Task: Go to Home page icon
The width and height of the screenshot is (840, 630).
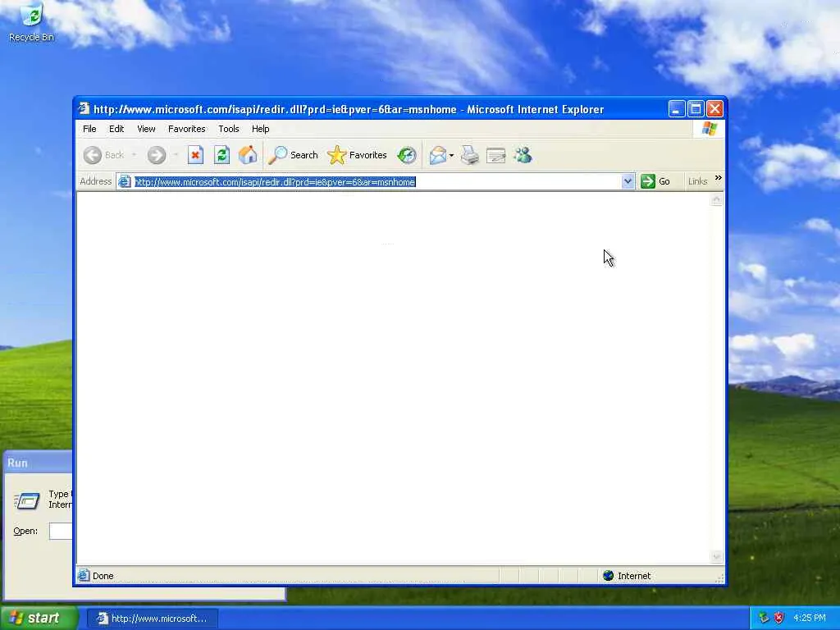Action: (248, 155)
